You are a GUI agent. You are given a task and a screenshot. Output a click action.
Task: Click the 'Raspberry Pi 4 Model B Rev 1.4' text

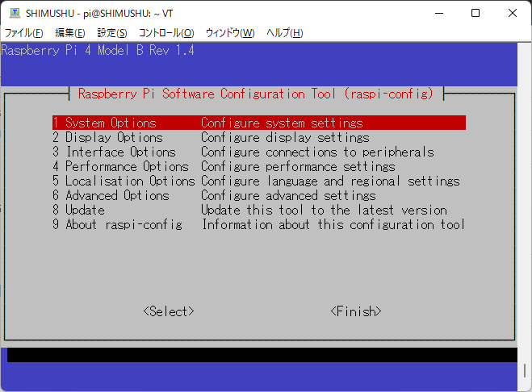[x=98, y=51]
